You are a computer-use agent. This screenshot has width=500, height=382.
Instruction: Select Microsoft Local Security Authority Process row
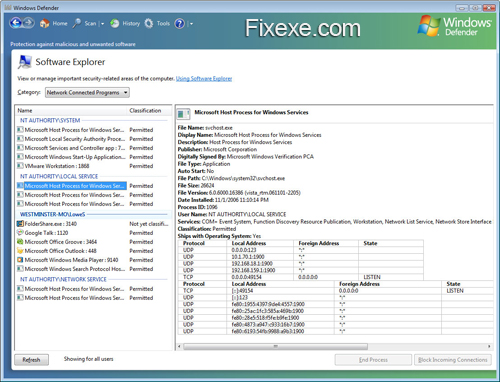point(85,139)
